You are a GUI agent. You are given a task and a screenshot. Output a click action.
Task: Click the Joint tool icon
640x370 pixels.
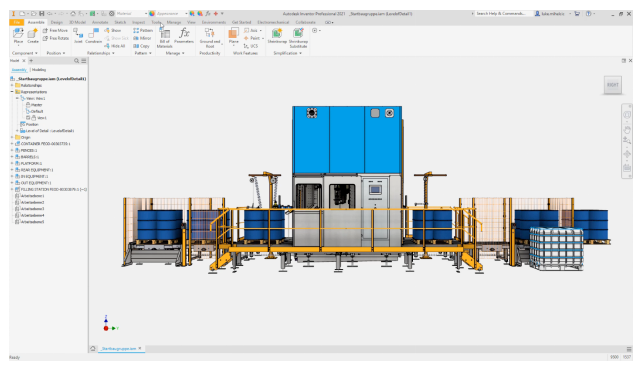78,35
